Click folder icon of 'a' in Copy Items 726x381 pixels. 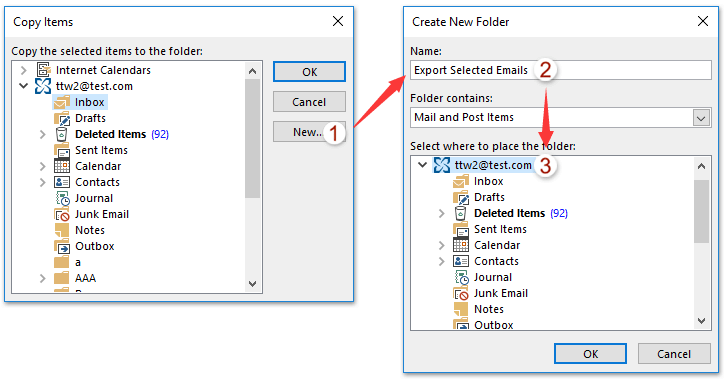tap(62, 262)
